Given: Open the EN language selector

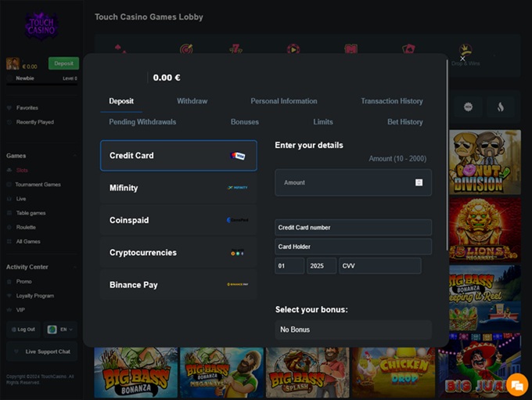Looking at the screenshot, I should tap(62, 330).
